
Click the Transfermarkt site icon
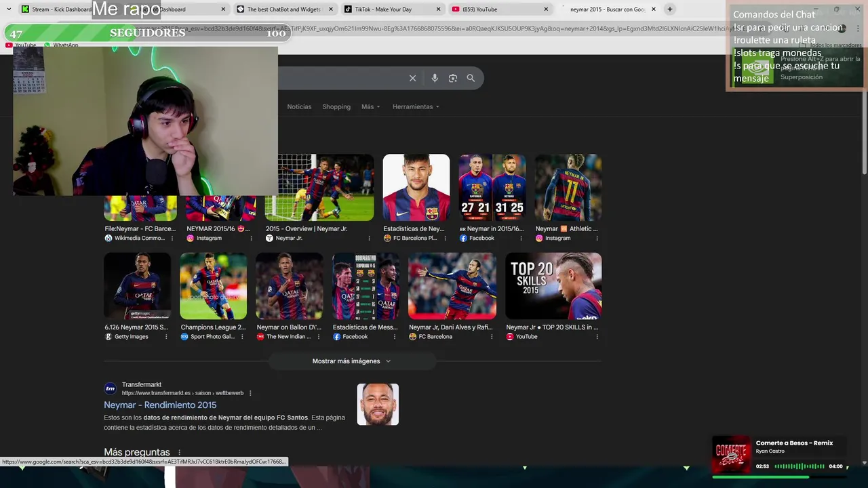110,388
